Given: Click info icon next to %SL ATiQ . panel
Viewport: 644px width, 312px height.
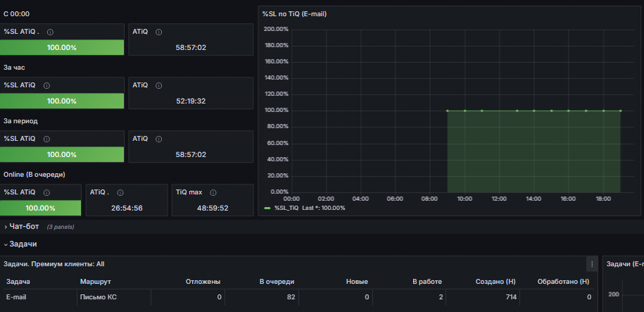Looking at the screenshot, I should pyautogui.click(x=50, y=32).
